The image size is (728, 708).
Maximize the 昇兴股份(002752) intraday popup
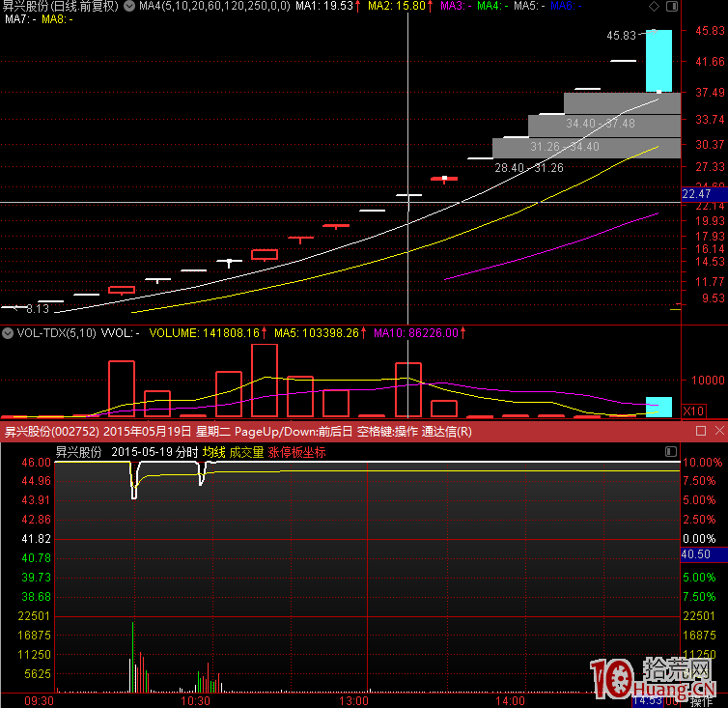pos(701,431)
